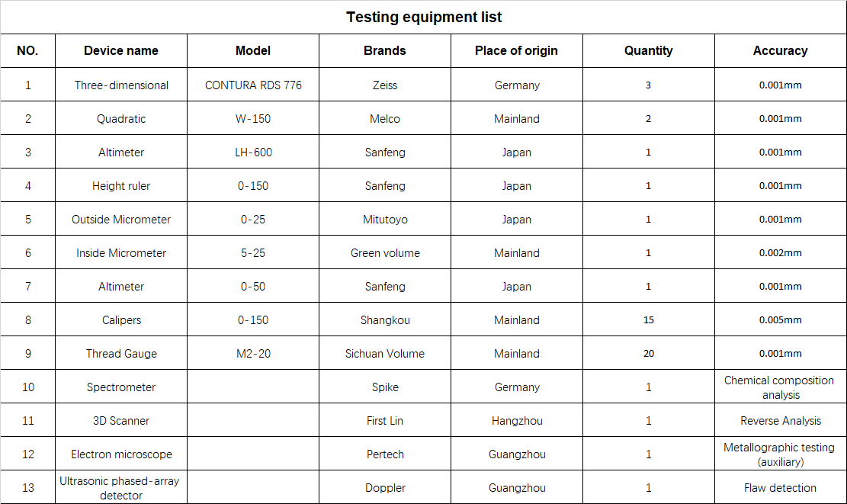
Task: Click the 'Outside Micrometer' cell
Action: [x=121, y=219]
